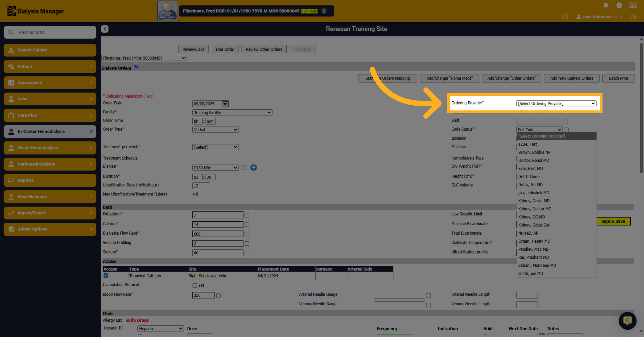Click the patient photo placeholder thumbnail
The image size is (644, 337).
[167, 11]
